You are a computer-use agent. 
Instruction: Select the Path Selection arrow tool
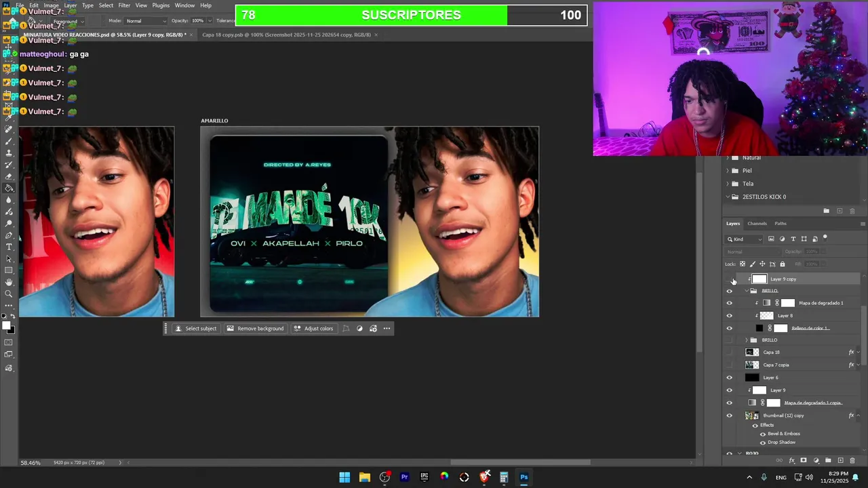coord(9,259)
